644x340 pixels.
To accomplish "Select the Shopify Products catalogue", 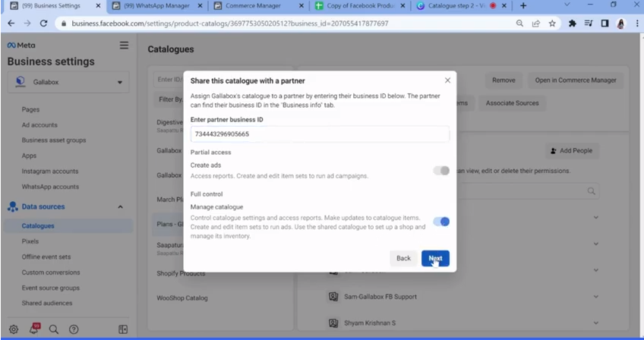I will 181,273.
